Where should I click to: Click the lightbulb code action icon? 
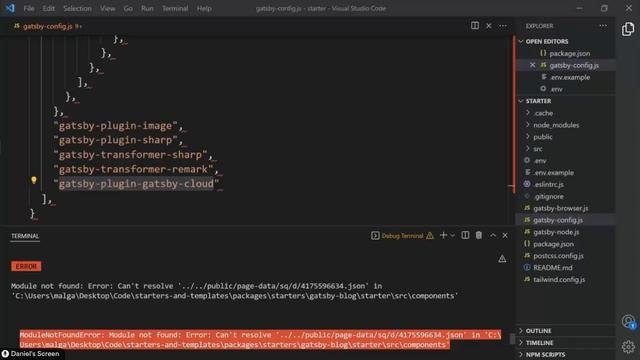pos(34,180)
